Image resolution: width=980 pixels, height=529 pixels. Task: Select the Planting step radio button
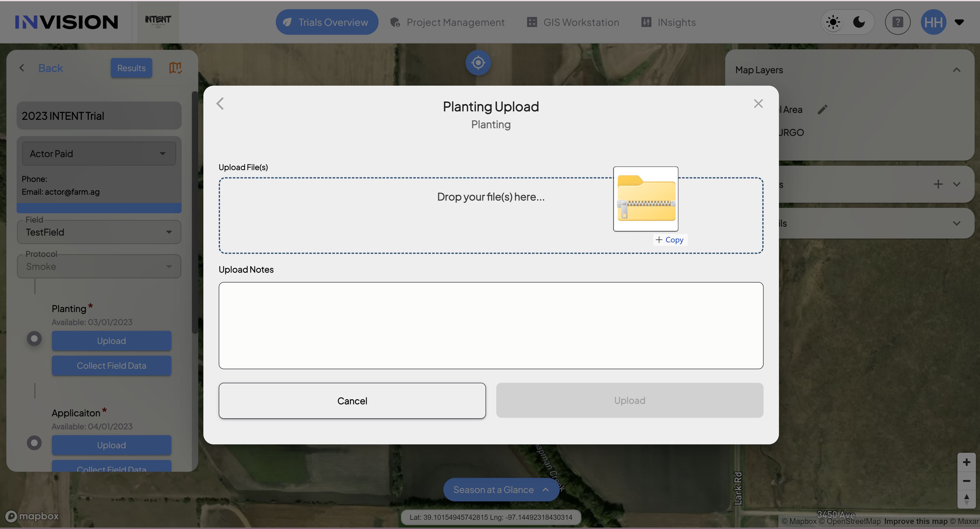(x=34, y=339)
